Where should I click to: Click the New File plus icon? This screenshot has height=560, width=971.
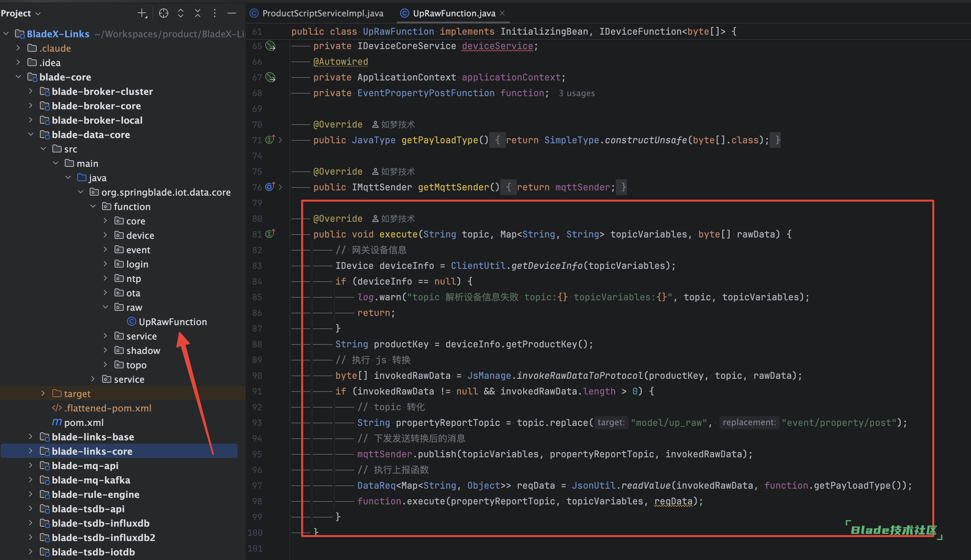tap(142, 13)
